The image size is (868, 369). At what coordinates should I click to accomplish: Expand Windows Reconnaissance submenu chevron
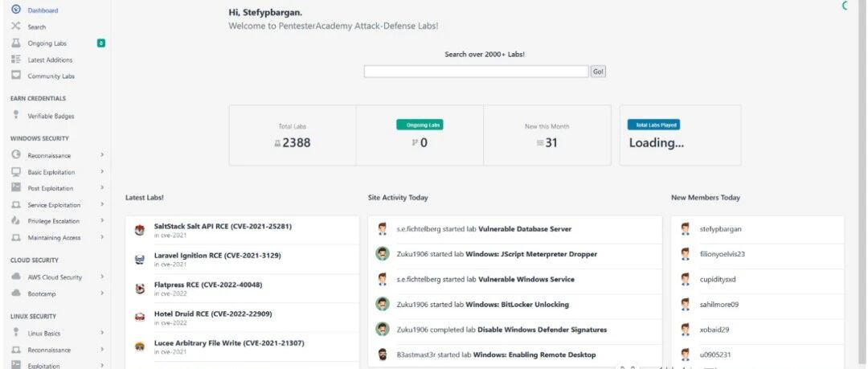click(102, 155)
